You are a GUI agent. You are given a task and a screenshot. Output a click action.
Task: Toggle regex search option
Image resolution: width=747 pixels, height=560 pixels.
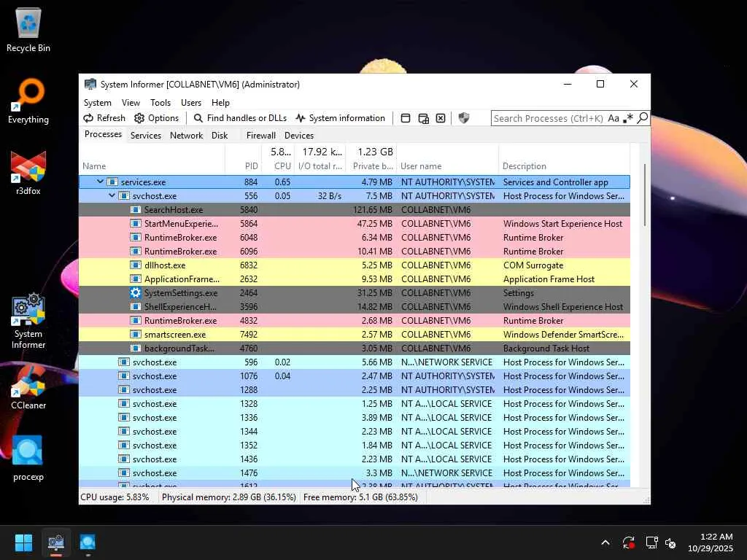click(628, 118)
